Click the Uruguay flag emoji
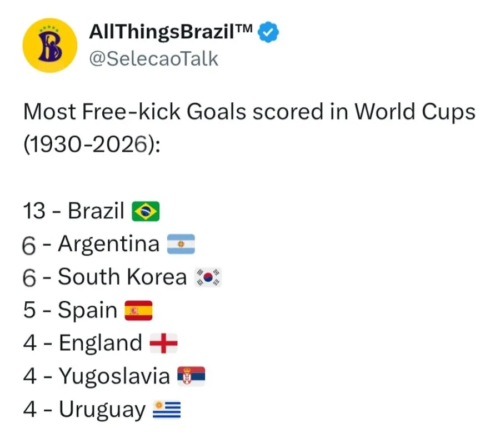This screenshot has width=500, height=448. (167, 410)
